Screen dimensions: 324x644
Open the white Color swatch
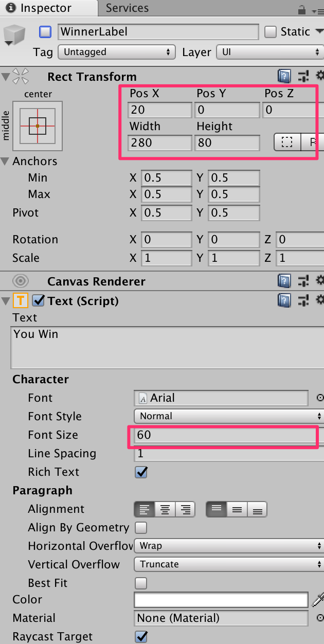[221, 600]
